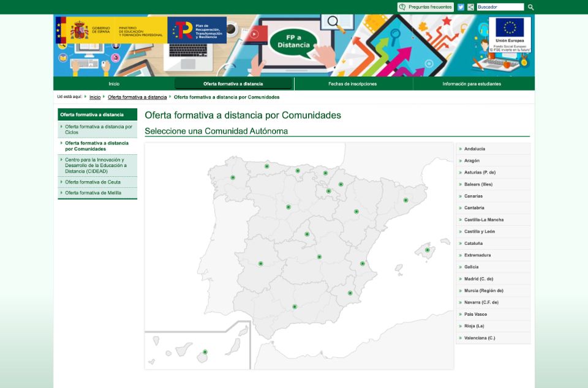Select País Vasco from the community list

476,315
